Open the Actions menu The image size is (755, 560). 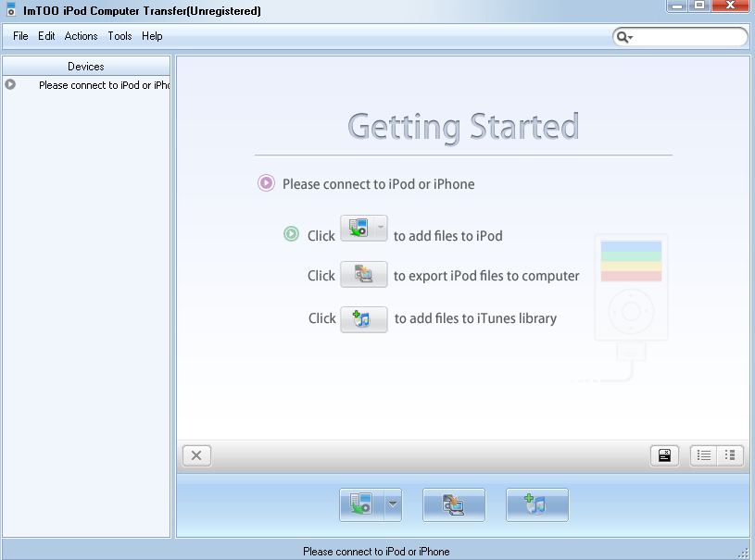(81, 36)
